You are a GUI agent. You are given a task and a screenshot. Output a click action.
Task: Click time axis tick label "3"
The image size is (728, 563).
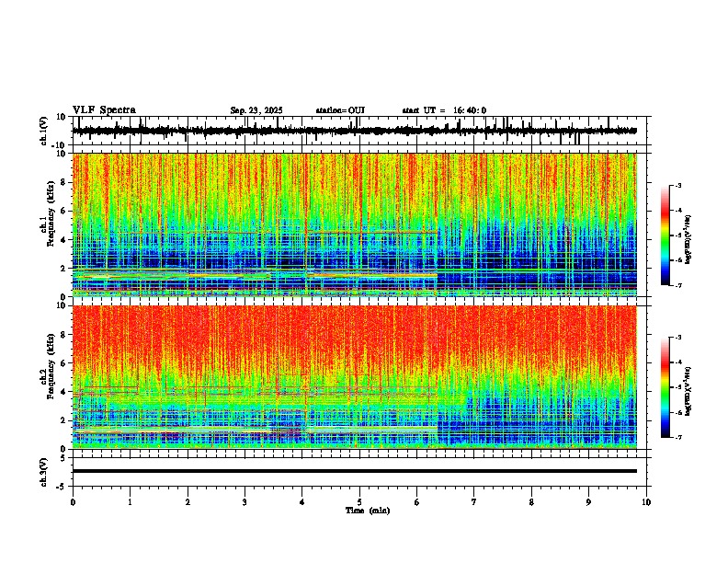pyautogui.click(x=245, y=502)
